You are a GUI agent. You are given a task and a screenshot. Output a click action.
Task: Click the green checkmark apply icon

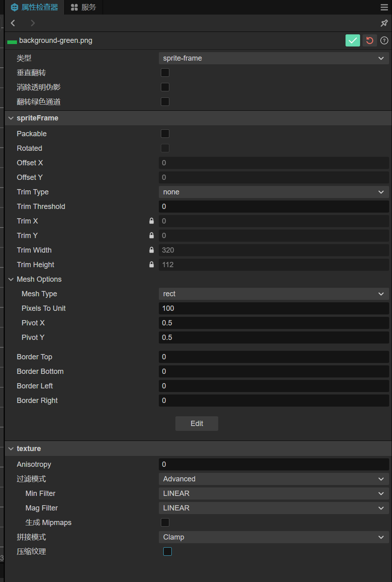click(353, 40)
